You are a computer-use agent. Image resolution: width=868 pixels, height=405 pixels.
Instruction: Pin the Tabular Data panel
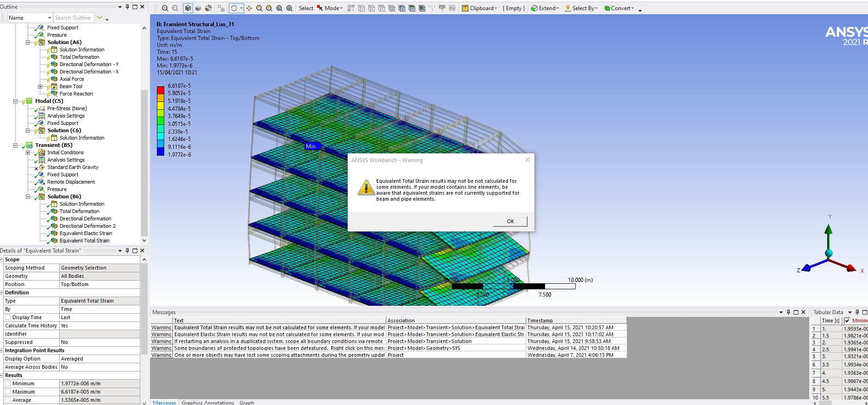(x=857, y=312)
